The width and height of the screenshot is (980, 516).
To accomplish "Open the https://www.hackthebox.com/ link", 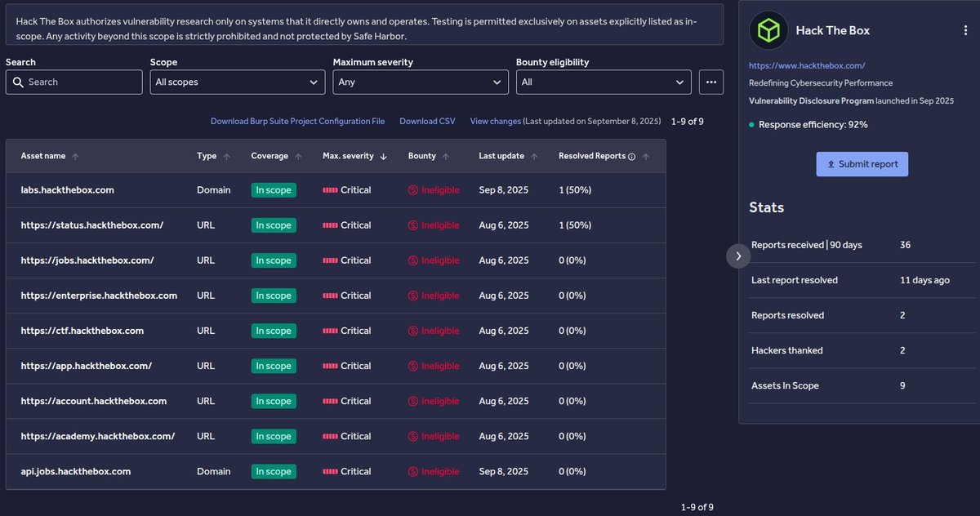I will [x=807, y=65].
